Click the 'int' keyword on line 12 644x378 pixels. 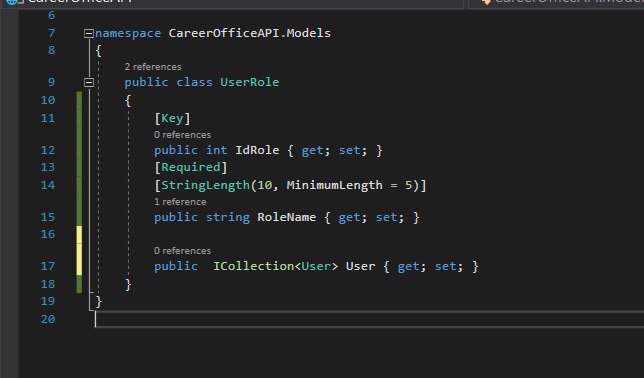pos(216,150)
